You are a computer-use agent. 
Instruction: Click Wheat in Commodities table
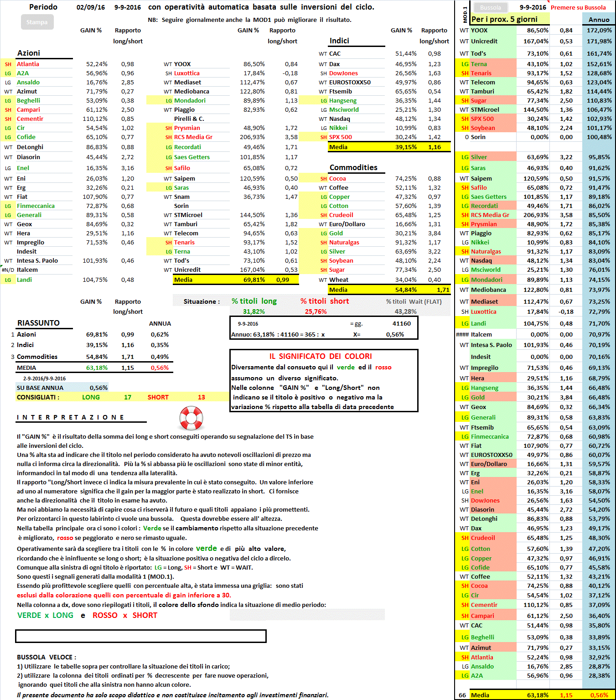(339, 280)
